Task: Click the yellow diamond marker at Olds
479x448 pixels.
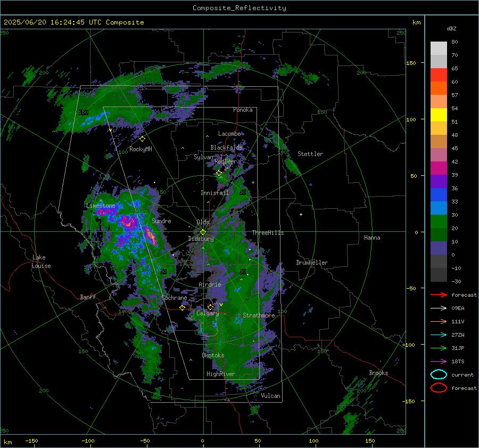Action: pyautogui.click(x=203, y=232)
